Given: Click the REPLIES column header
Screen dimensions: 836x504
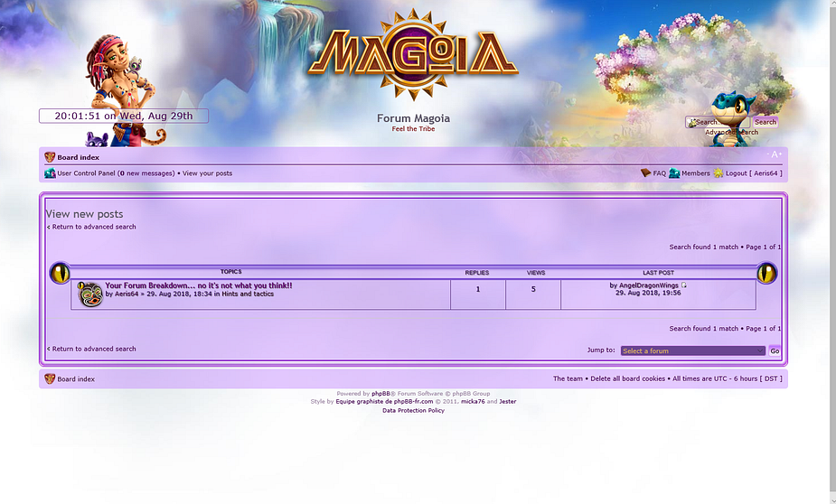Looking at the screenshot, I should (x=476, y=273).
